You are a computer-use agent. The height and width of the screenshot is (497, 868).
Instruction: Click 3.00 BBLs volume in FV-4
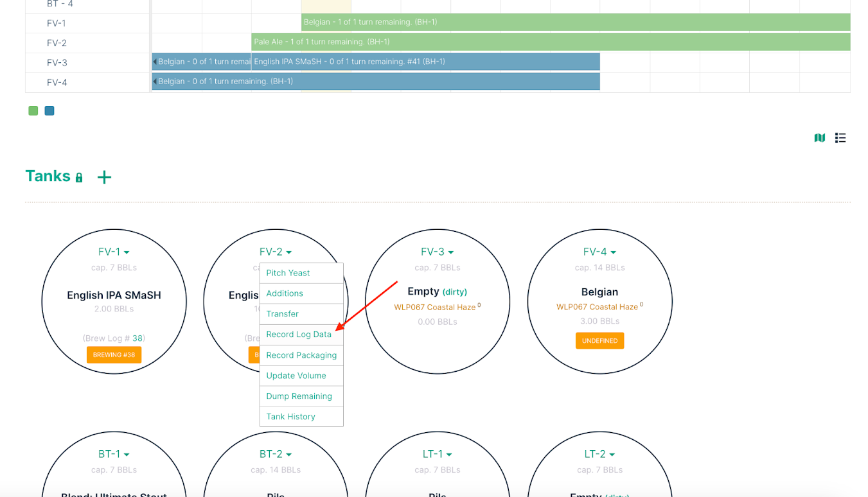click(599, 321)
